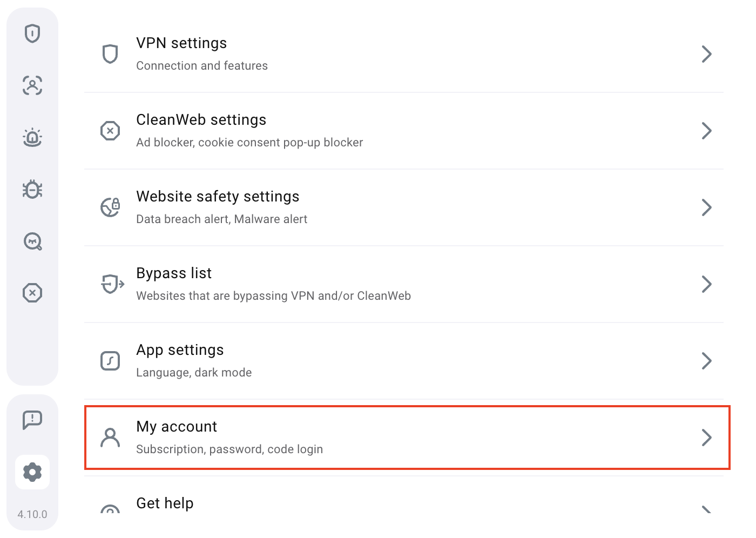Expand CleanWeb settings chevron arrow
Screen dimensions: 756x538
[x=706, y=131]
